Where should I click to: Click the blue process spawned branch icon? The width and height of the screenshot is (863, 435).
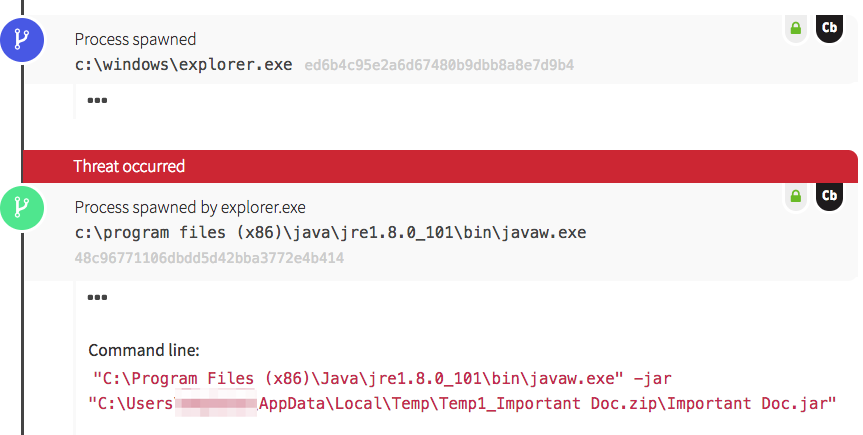tap(21, 41)
